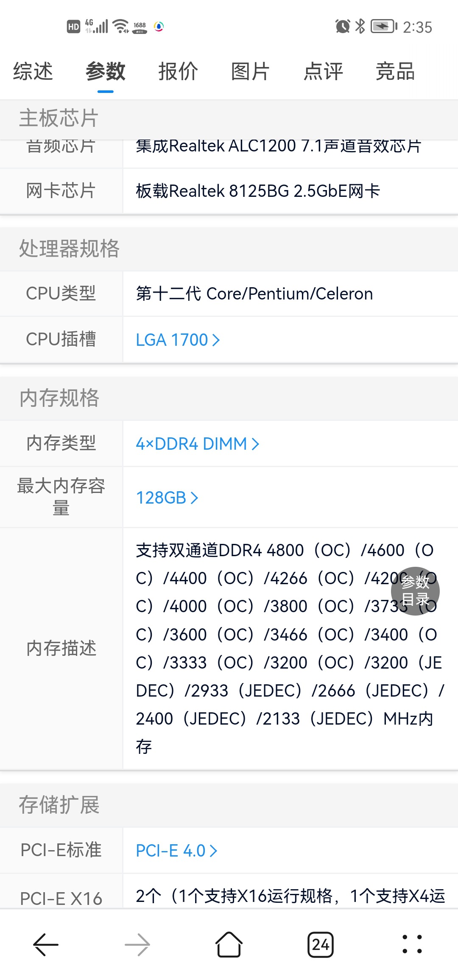Image resolution: width=458 pixels, height=980 pixels.
Task: Tap the battery charging indicator
Action: (x=383, y=27)
